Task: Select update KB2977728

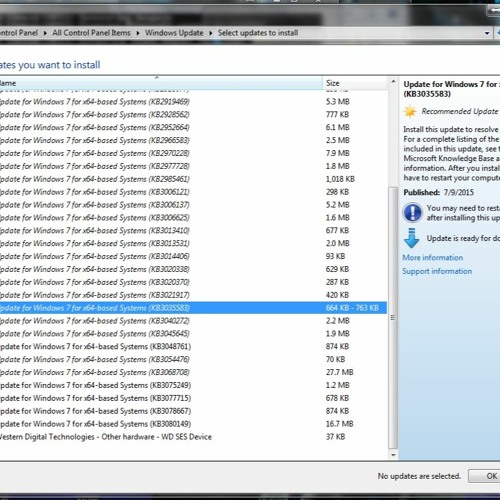Action: click(193, 166)
